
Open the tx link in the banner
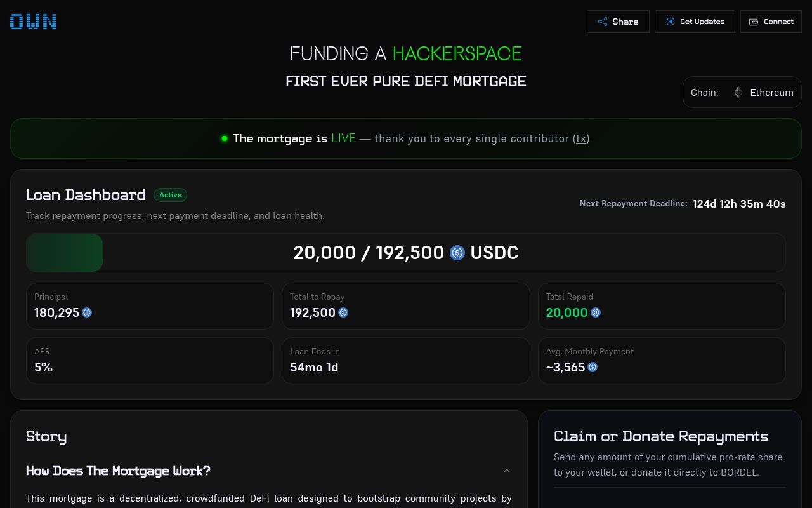pos(581,138)
